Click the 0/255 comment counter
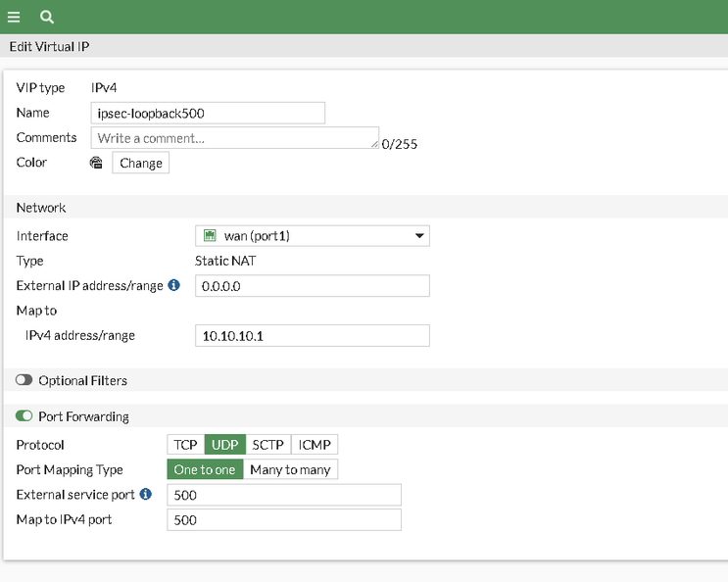Viewport: 728px width, 582px height. pos(400,144)
